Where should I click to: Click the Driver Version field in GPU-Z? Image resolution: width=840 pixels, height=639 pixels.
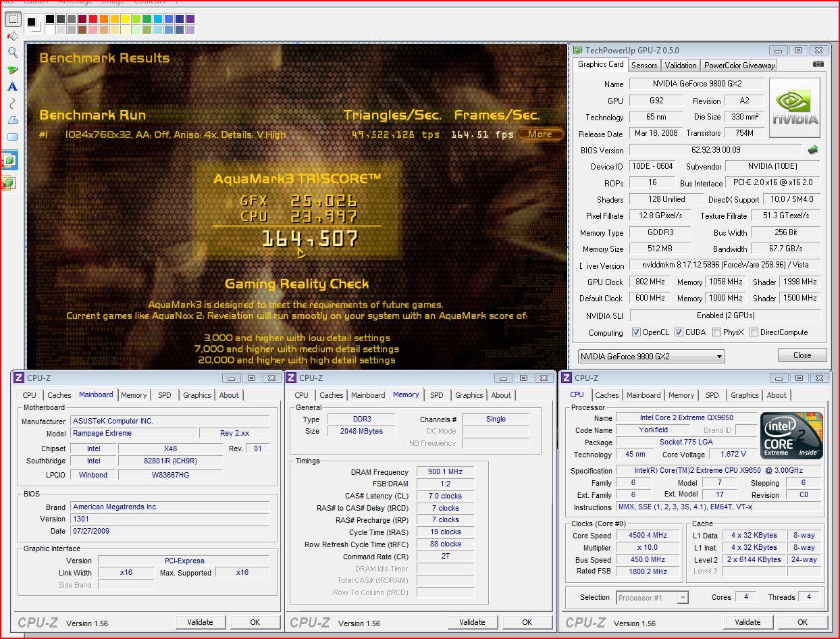pyautogui.click(x=725, y=265)
